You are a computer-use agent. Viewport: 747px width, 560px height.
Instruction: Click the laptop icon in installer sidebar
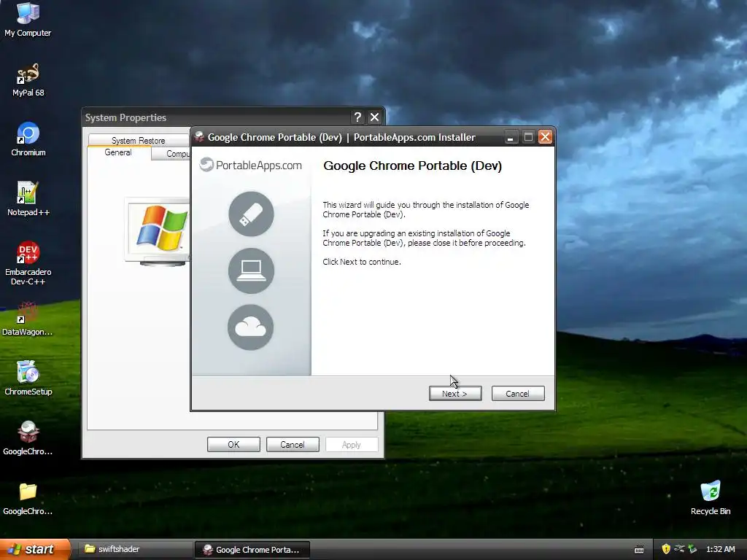click(x=251, y=271)
